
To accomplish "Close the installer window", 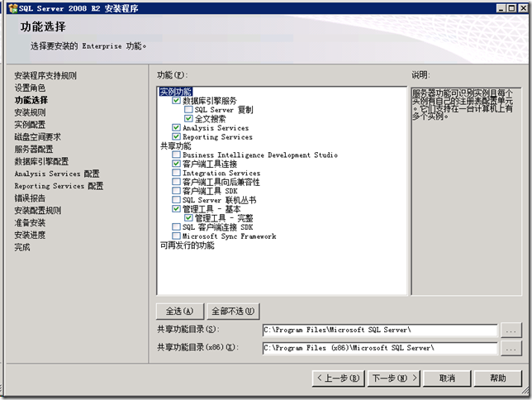I will pos(523,8).
